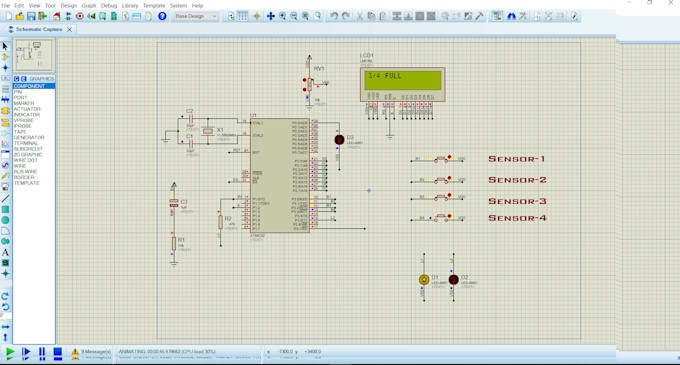Stop the simulation with the square button
Screen dimensions: 680x365
tap(58, 353)
